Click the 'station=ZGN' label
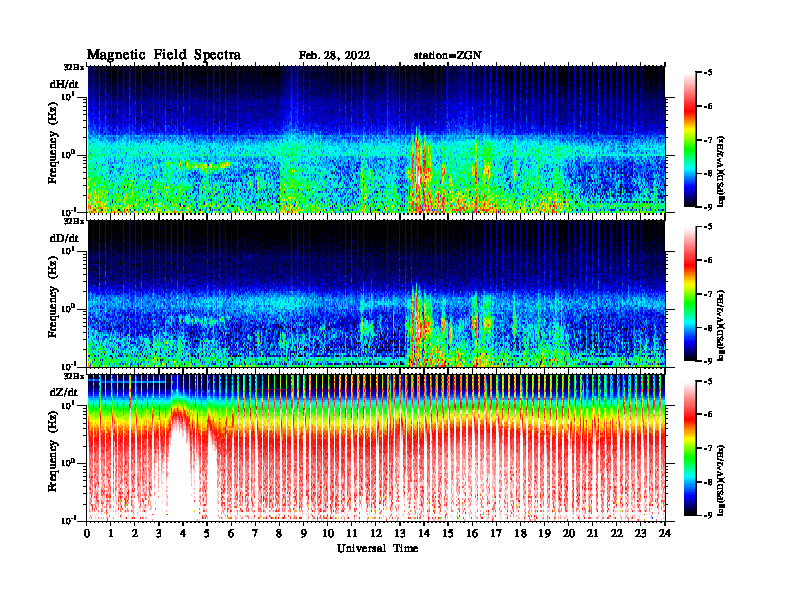The image size is (792, 612). (447, 56)
